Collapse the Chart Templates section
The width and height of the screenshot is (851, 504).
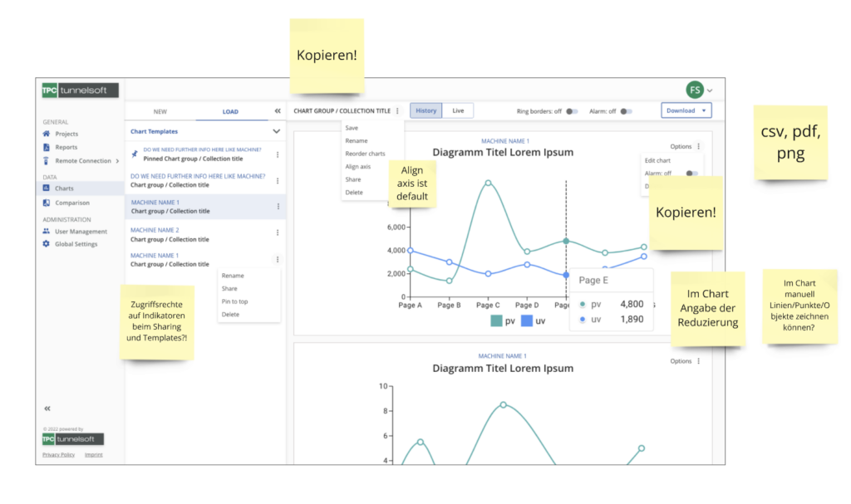click(277, 131)
